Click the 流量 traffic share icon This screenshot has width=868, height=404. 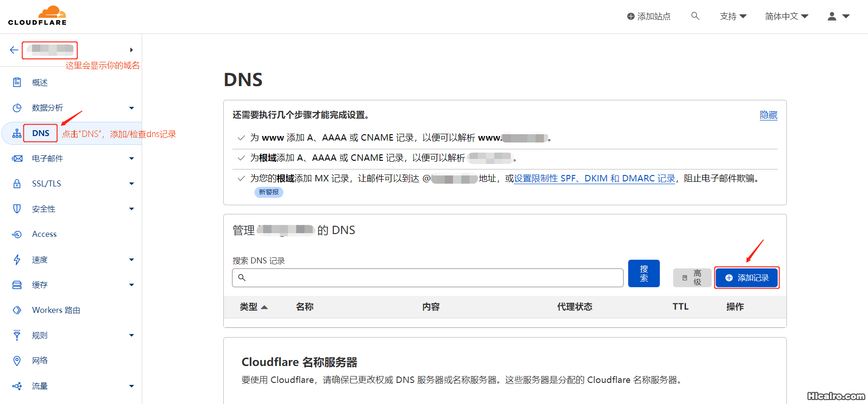click(17, 386)
